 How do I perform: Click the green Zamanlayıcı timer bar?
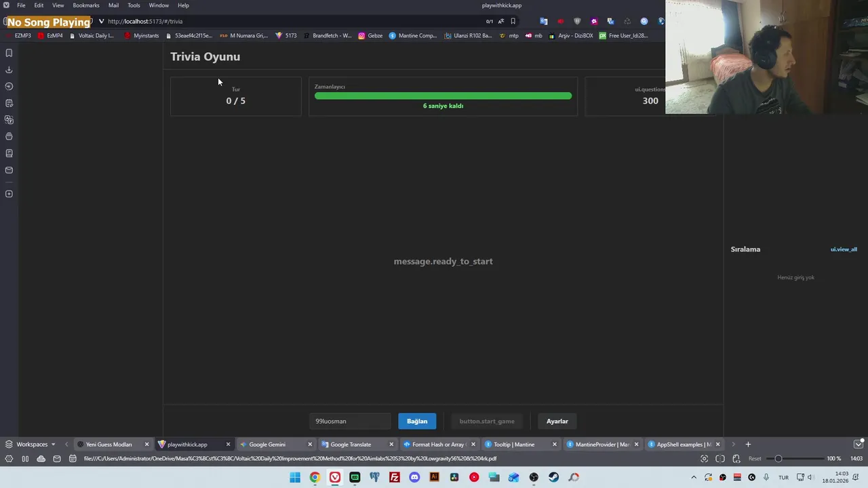(443, 96)
